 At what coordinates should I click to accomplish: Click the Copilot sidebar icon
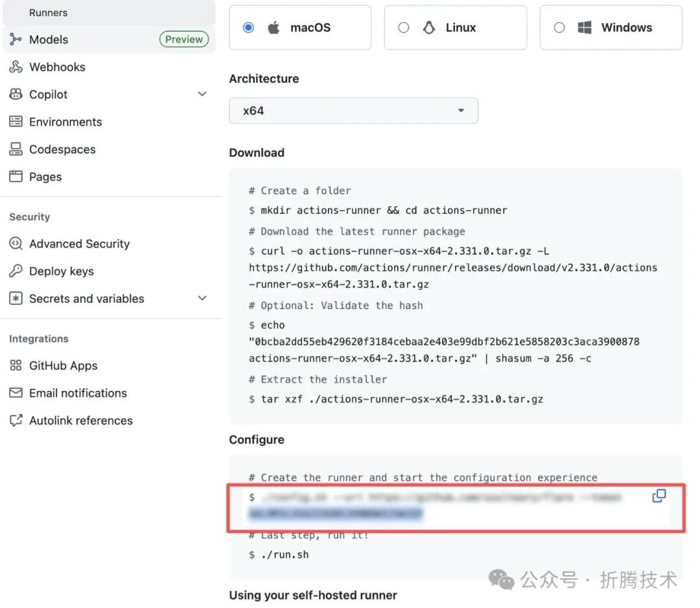16,94
